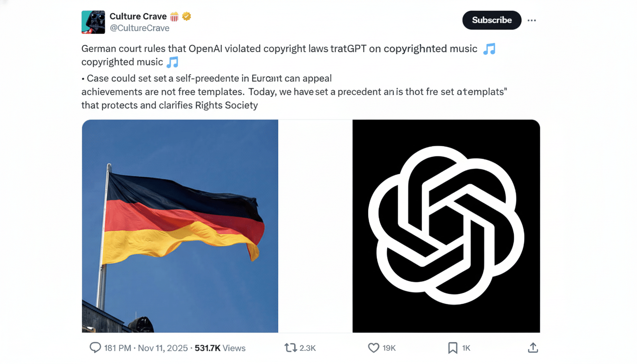Open Culture Crave's profile avatar
This screenshot has width=637, height=364.
[93, 21]
